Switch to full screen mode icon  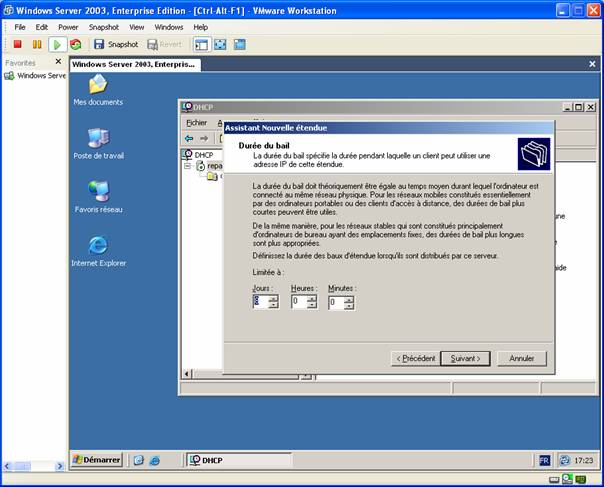click(x=220, y=44)
